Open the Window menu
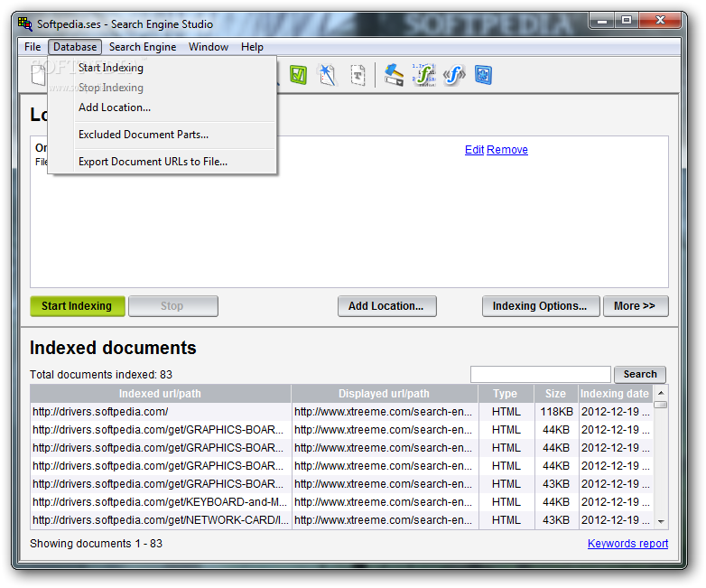 coord(209,47)
